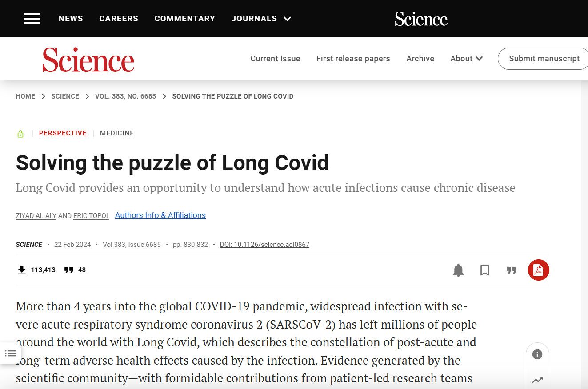Image resolution: width=588 pixels, height=389 pixels.
Task: Expand the About dropdown menu
Action: click(466, 59)
